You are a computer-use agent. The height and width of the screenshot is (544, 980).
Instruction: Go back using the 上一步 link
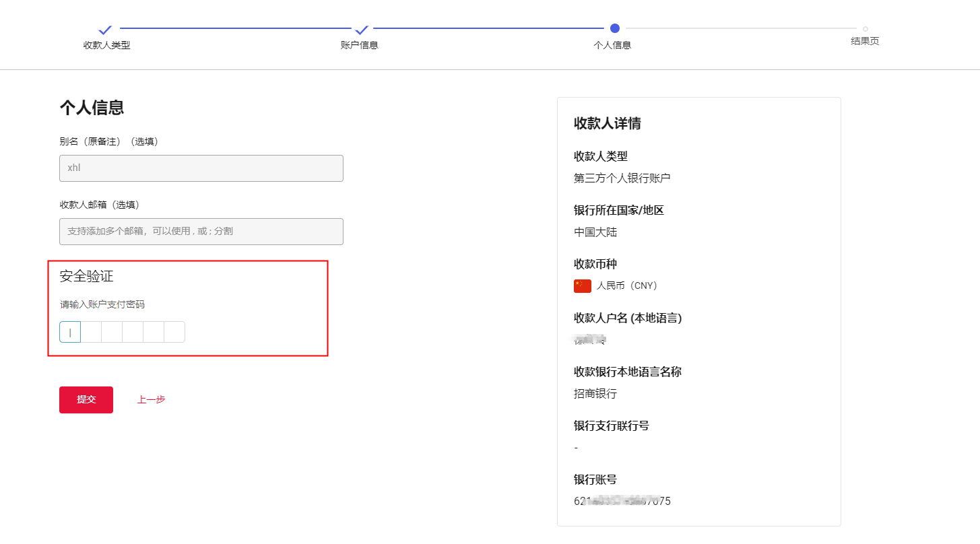pos(151,400)
